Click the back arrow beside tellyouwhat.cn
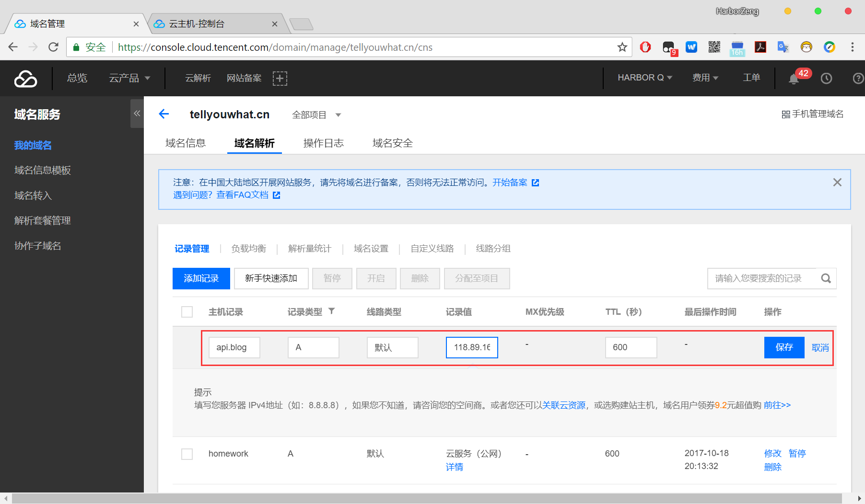The width and height of the screenshot is (865, 504). tap(164, 114)
